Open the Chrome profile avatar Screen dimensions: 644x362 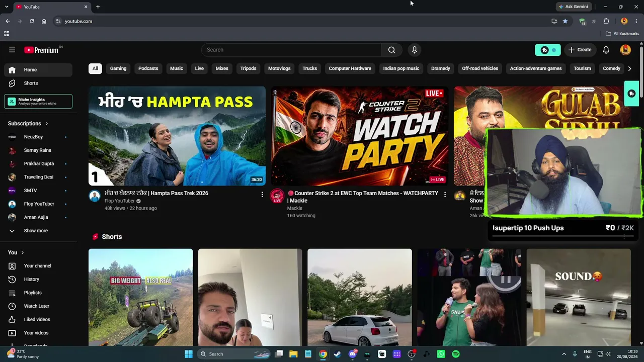pyautogui.click(x=624, y=21)
